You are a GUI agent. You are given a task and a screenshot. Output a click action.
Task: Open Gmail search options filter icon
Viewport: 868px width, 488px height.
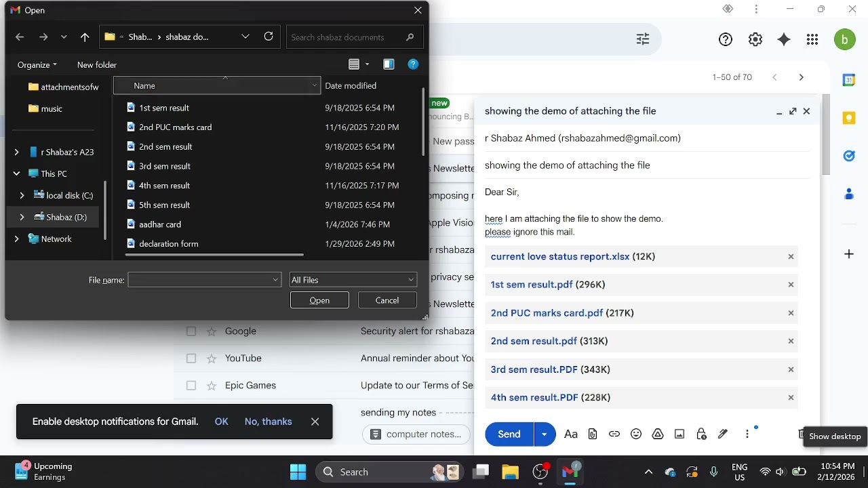(x=643, y=39)
